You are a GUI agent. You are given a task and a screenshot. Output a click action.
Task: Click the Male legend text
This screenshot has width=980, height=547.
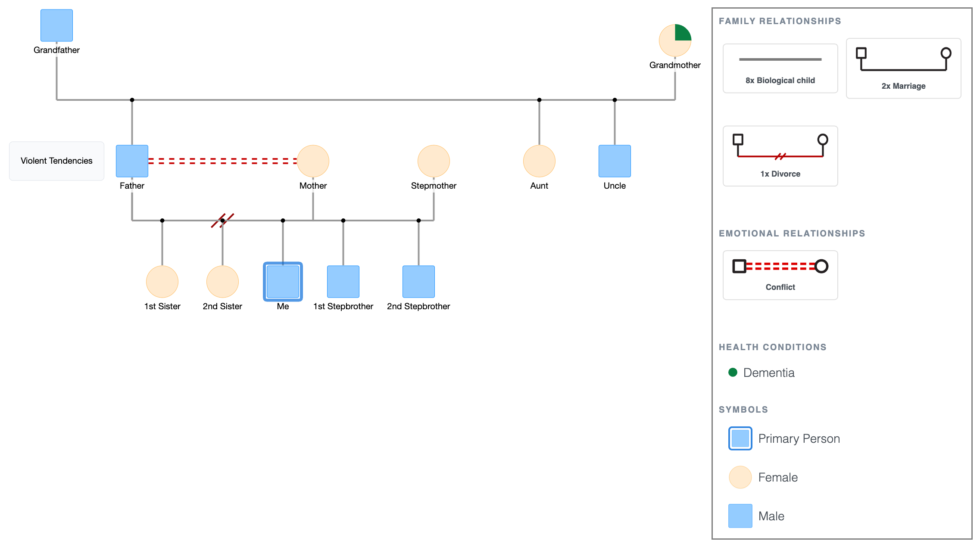tap(771, 516)
